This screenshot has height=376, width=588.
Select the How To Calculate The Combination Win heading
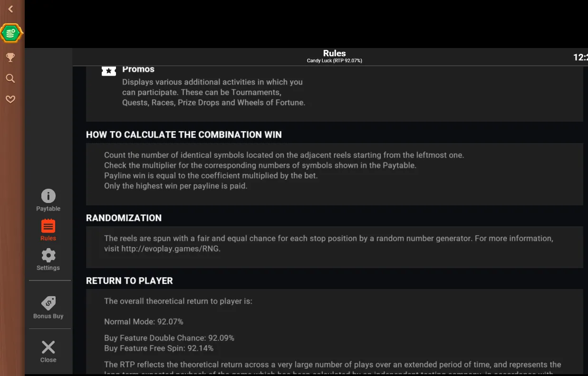coord(183,135)
